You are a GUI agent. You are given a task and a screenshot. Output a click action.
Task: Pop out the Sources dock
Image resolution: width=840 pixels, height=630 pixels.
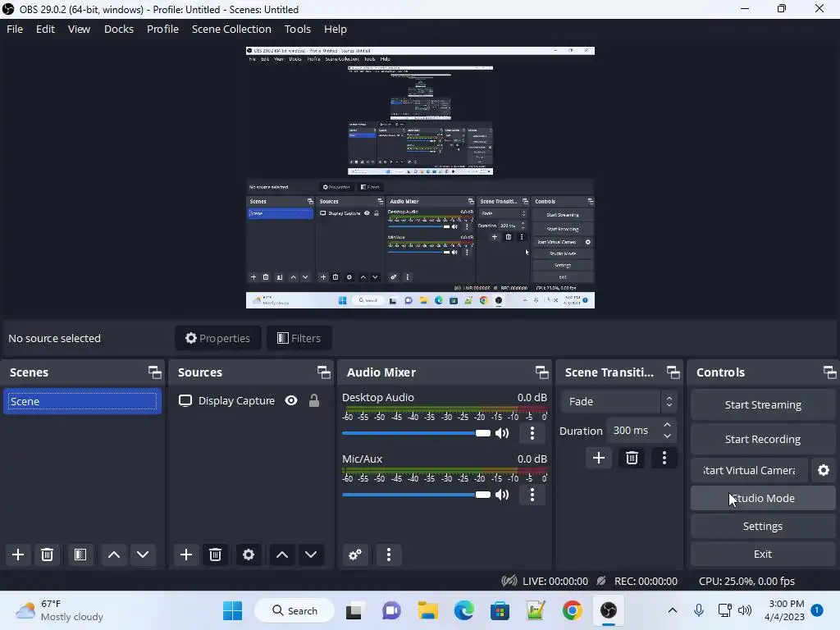click(323, 372)
